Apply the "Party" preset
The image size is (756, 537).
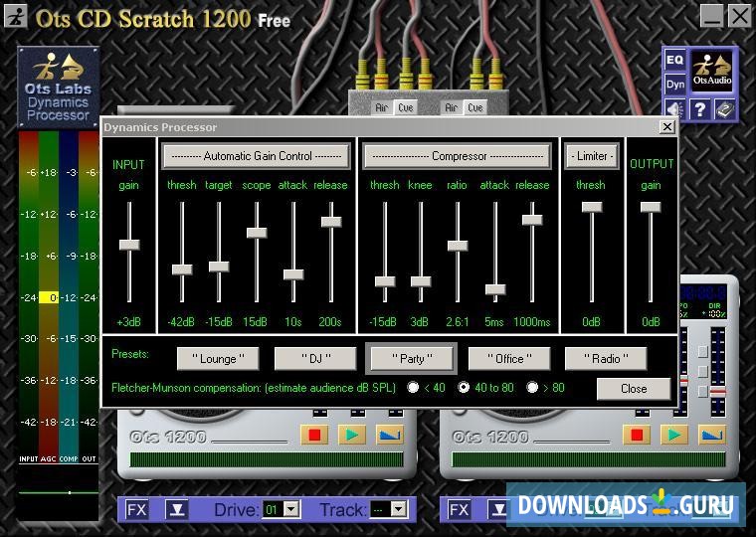coord(412,359)
